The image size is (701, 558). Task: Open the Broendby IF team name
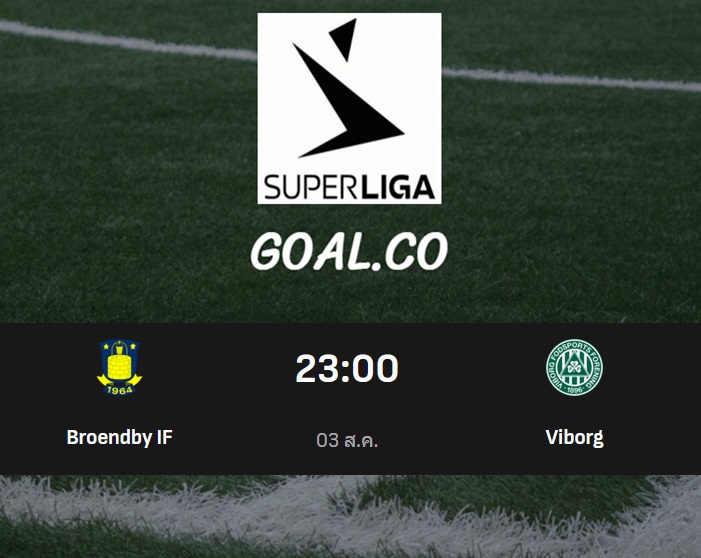tap(119, 437)
